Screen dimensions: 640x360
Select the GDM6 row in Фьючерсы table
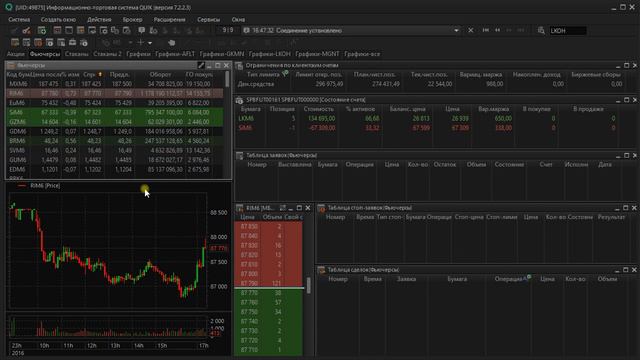(114, 131)
